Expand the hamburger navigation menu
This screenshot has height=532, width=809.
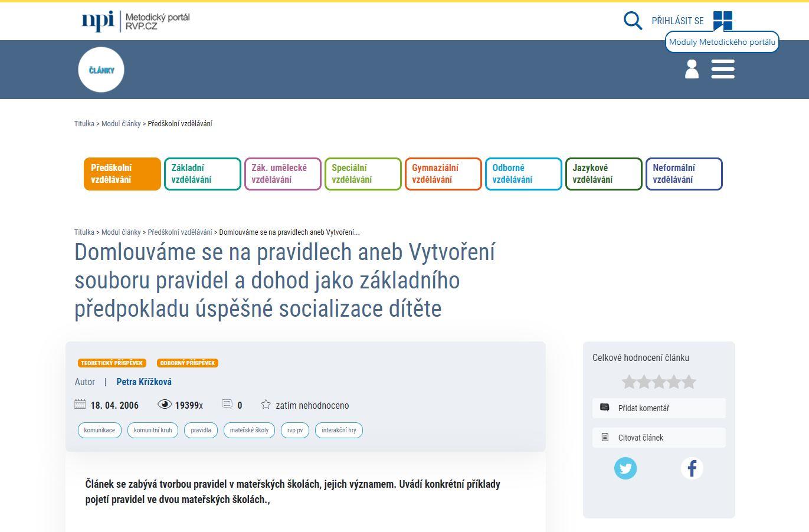[723, 69]
